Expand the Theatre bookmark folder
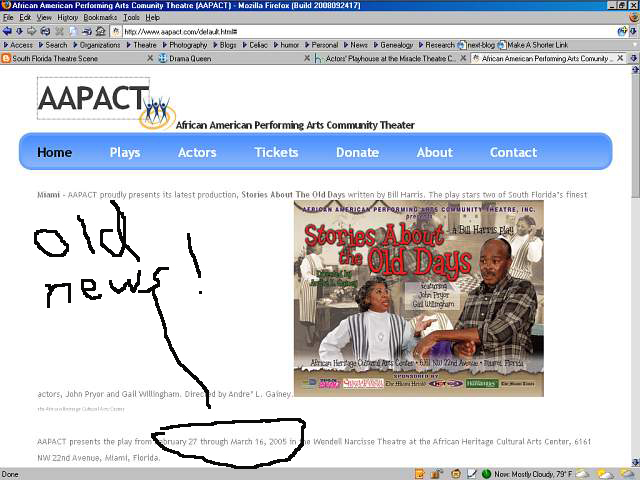The image size is (640, 480). pos(142,45)
